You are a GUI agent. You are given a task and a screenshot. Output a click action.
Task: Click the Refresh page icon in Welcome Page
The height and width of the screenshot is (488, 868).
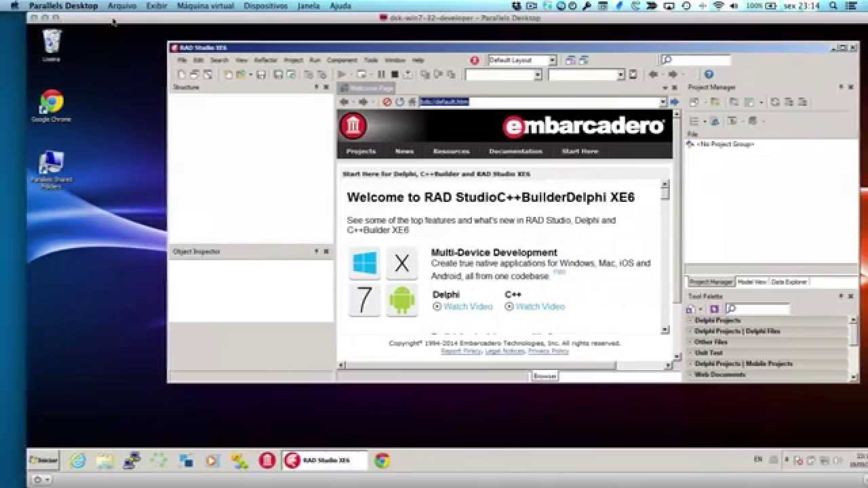click(x=399, y=102)
